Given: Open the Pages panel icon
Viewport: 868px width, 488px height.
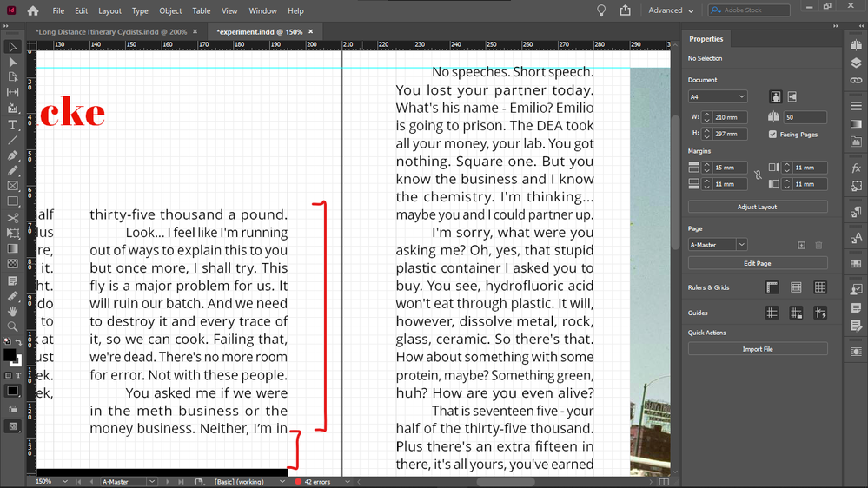Looking at the screenshot, I should tap(856, 45).
